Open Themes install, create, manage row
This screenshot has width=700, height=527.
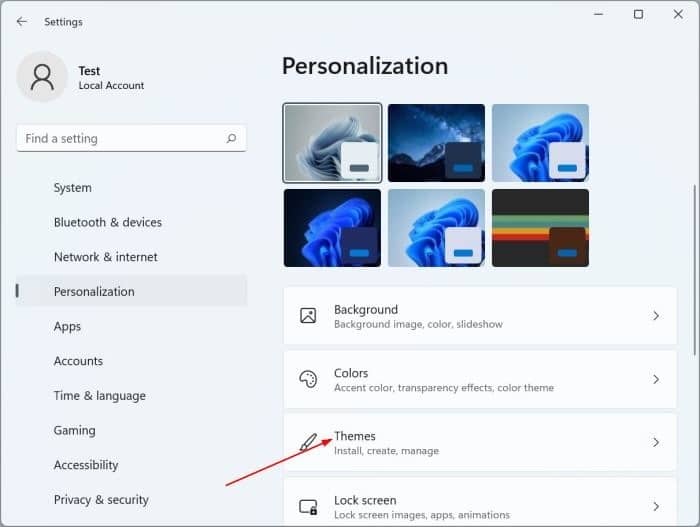(x=480, y=442)
